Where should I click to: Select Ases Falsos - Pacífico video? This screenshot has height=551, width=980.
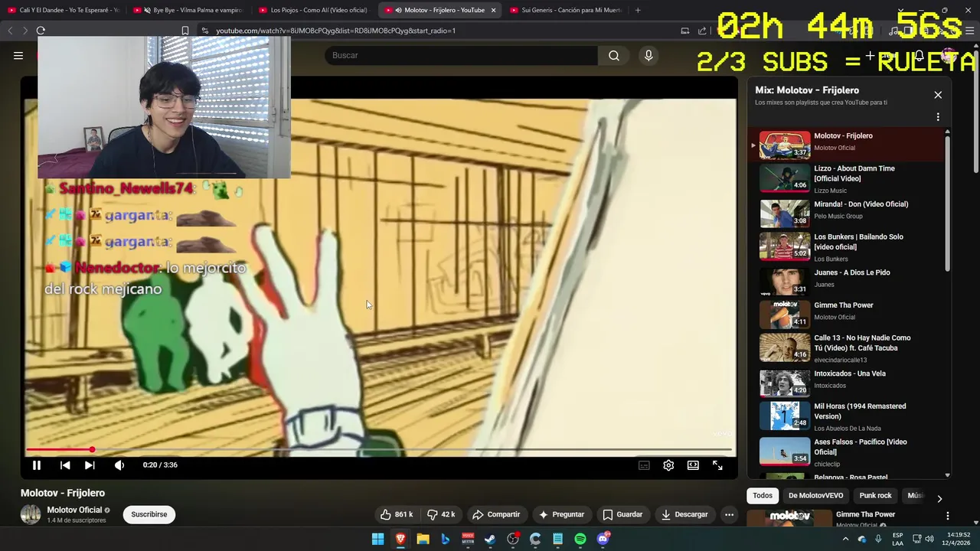pyautogui.click(x=847, y=452)
